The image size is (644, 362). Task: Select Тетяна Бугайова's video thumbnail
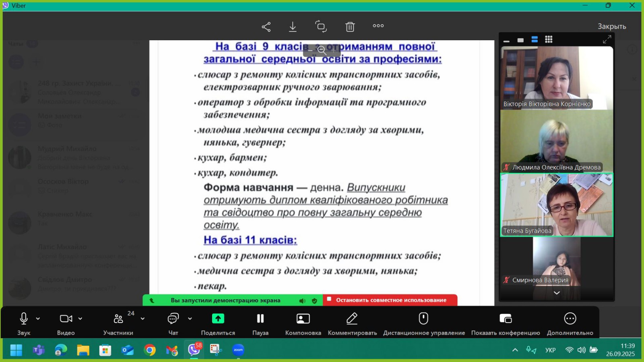[556, 205]
